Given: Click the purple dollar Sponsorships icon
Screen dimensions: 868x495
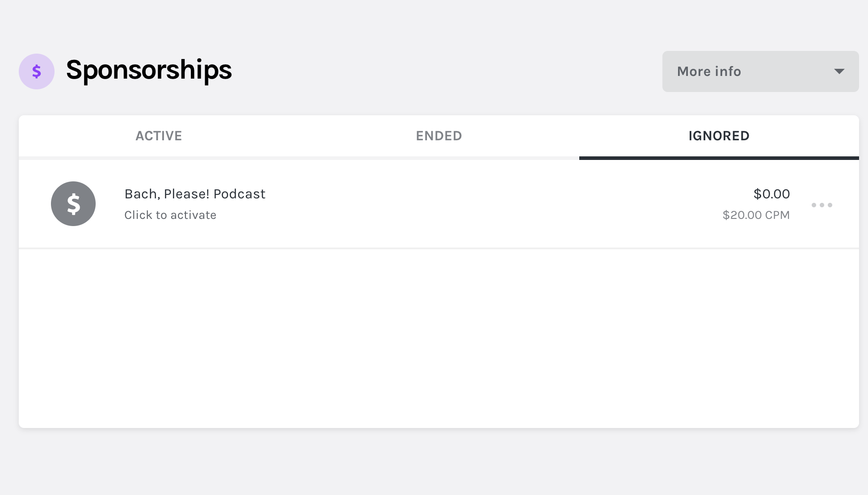Looking at the screenshot, I should point(37,71).
